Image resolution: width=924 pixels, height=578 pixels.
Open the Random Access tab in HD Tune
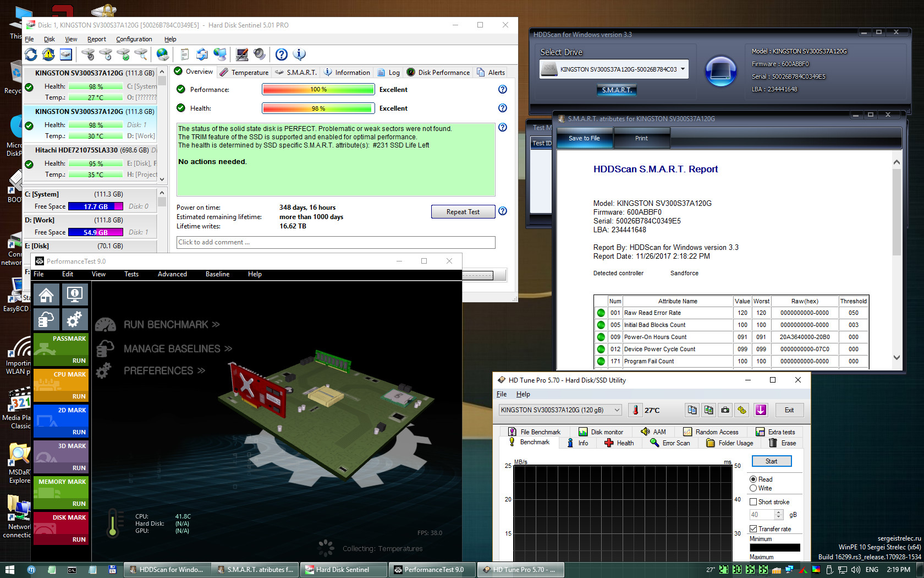(x=711, y=432)
